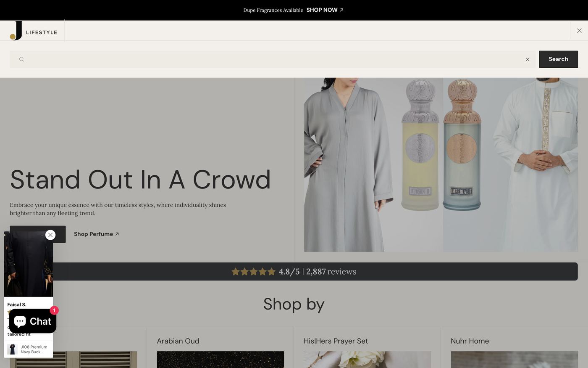
Task: Open the Nuhr Home category
Action: (470, 341)
